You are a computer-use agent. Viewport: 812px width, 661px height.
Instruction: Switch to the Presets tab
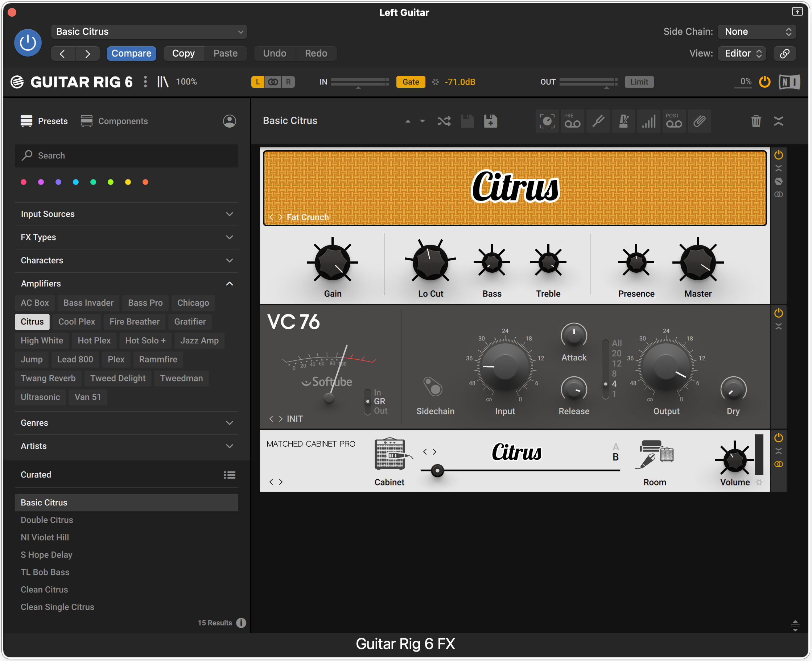tap(44, 121)
